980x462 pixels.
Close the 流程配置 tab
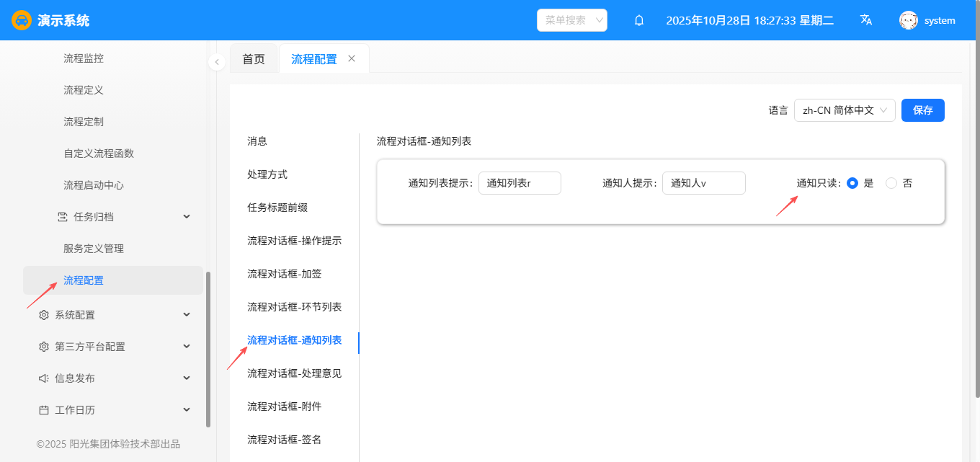tap(352, 58)
